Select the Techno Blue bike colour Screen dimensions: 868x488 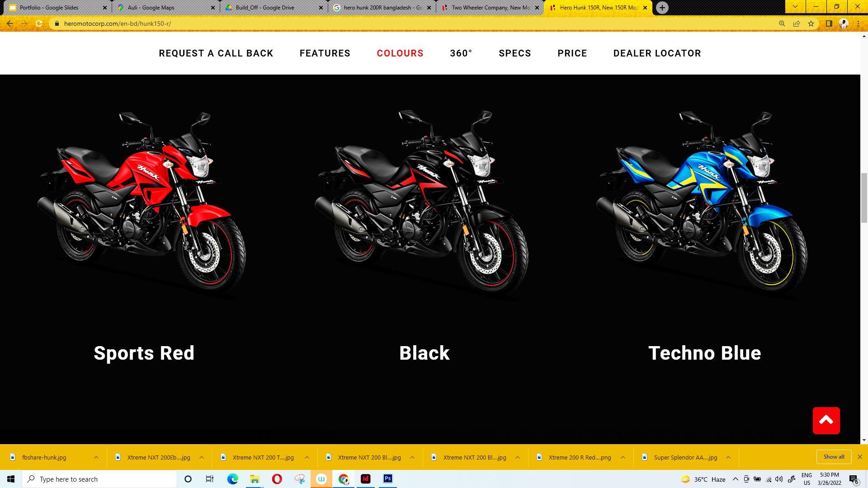704,353
